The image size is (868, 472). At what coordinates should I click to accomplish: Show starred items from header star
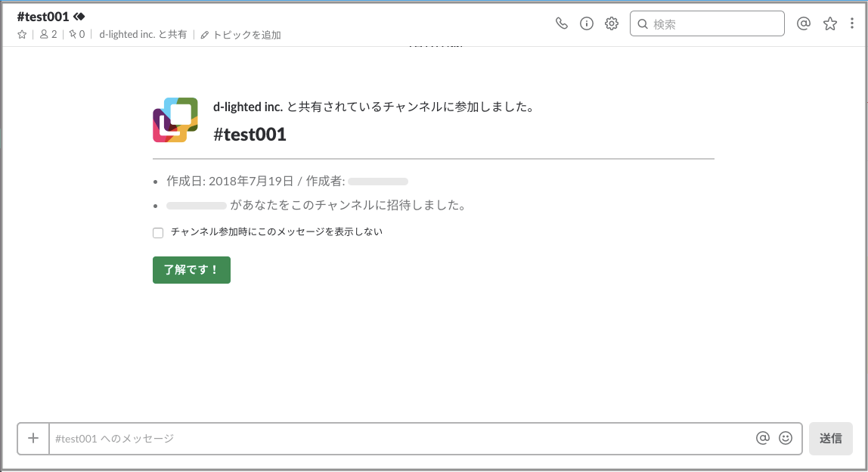[x=830, y=23]
